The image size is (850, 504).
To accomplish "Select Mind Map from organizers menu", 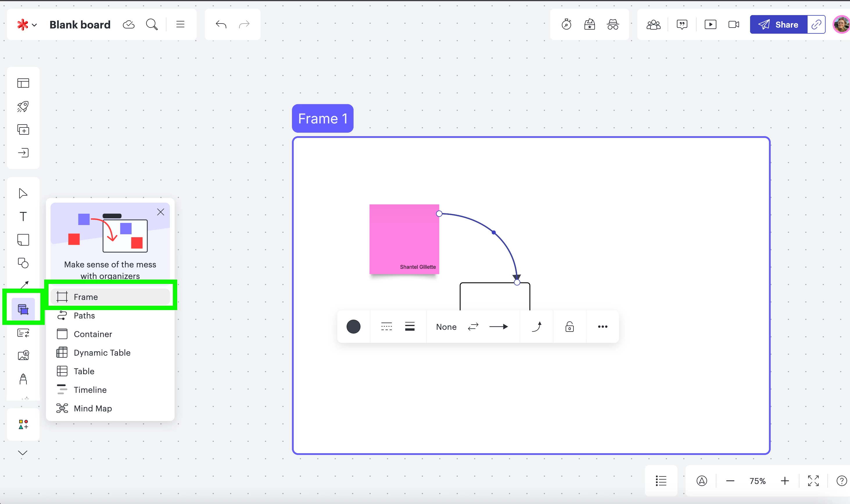I will [x=92, y=408].
